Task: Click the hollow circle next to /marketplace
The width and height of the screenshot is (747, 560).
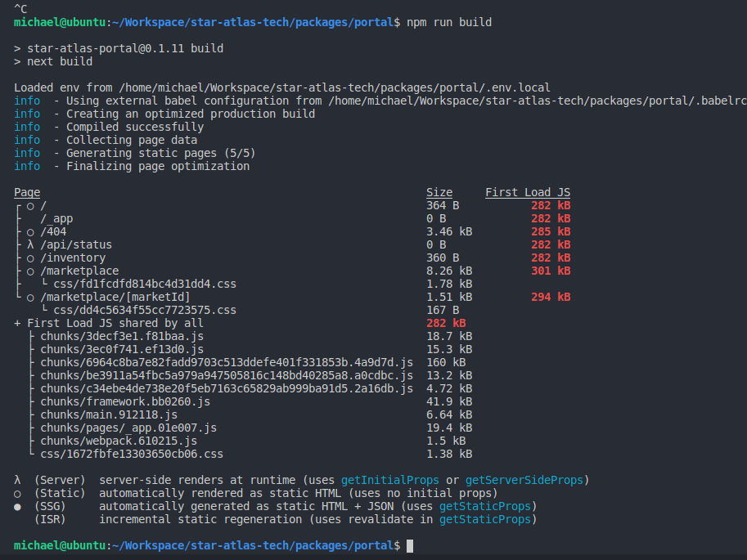Action: pos(30,272)
